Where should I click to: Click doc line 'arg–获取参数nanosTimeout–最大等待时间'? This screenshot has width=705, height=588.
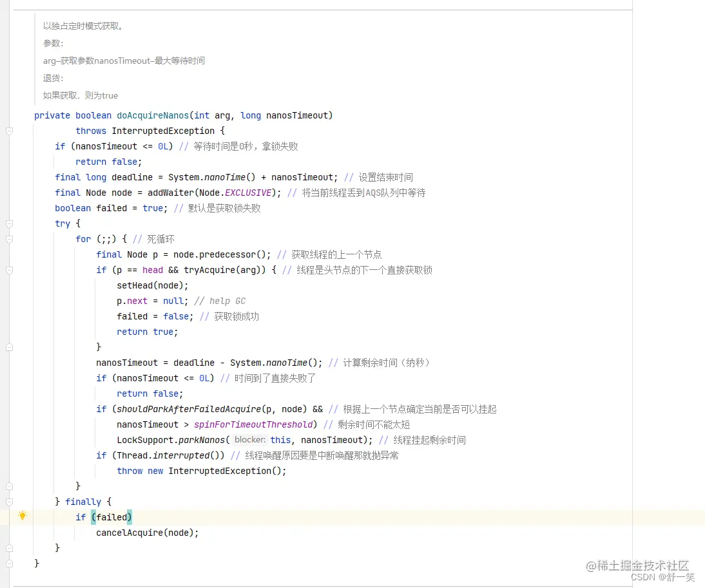(x=124, y=61)
